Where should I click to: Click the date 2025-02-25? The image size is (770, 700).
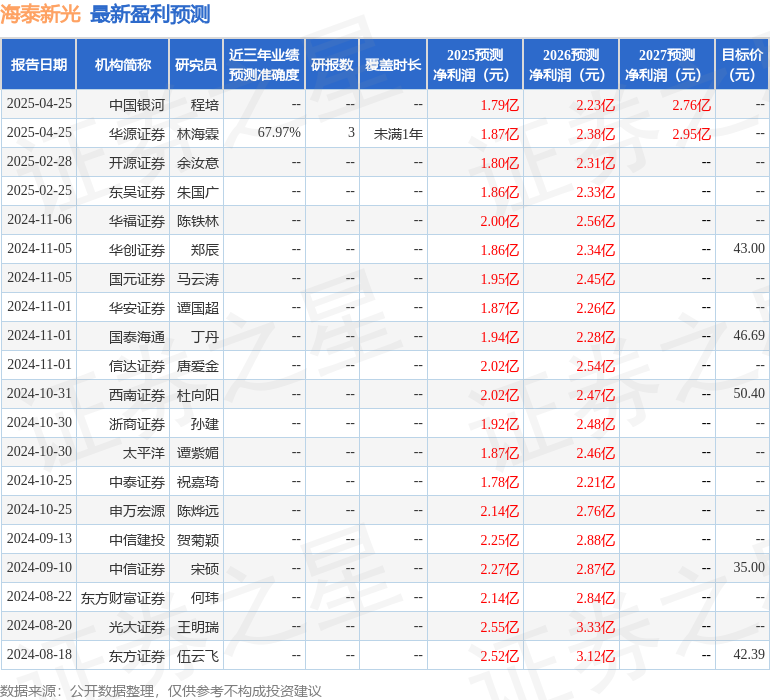(39, 191)
